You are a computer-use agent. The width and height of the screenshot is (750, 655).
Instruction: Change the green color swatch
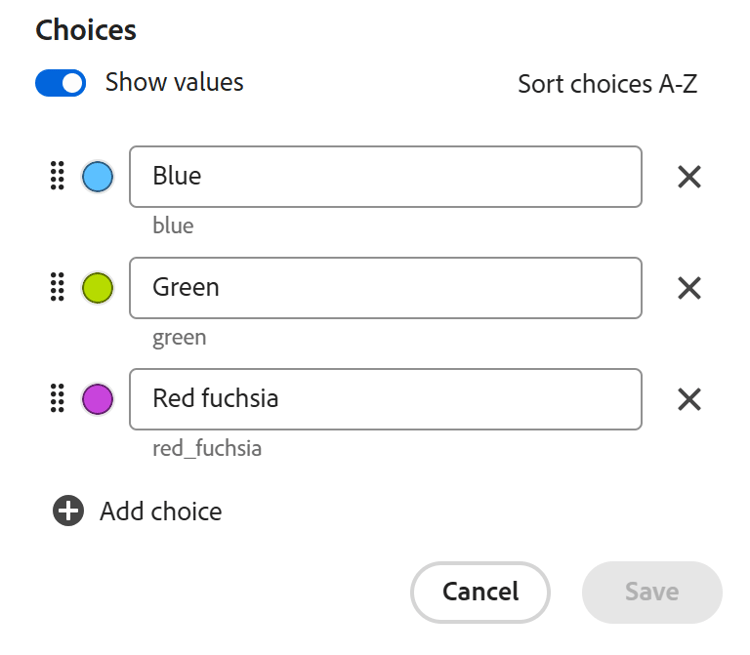(x=98, y=288)
